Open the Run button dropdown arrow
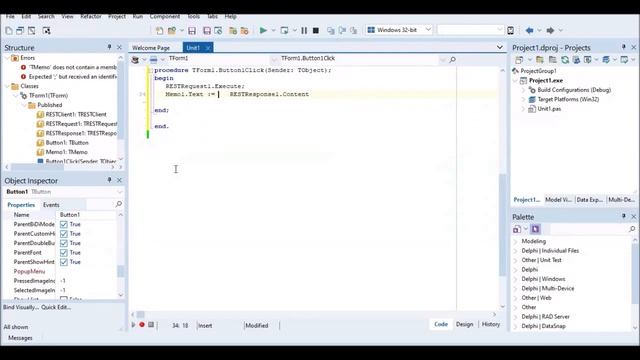Image resolution: width=640 pixels, height=360 pixels. [x=273, y=31]
